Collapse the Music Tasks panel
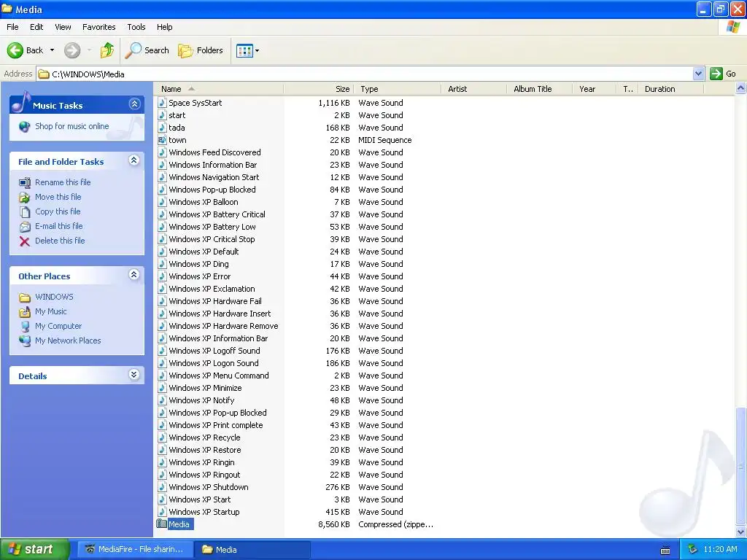Screen dimensions: 747x560 click(134, 104)
